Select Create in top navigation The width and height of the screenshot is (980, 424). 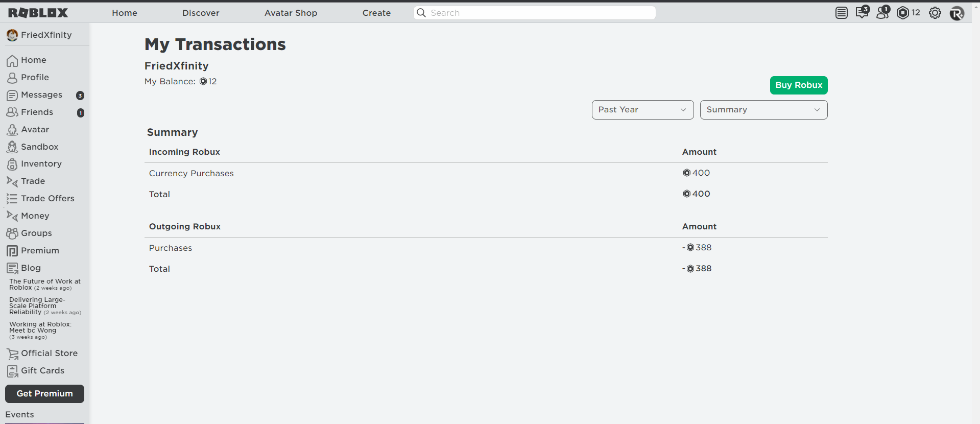tap(376, 13)
